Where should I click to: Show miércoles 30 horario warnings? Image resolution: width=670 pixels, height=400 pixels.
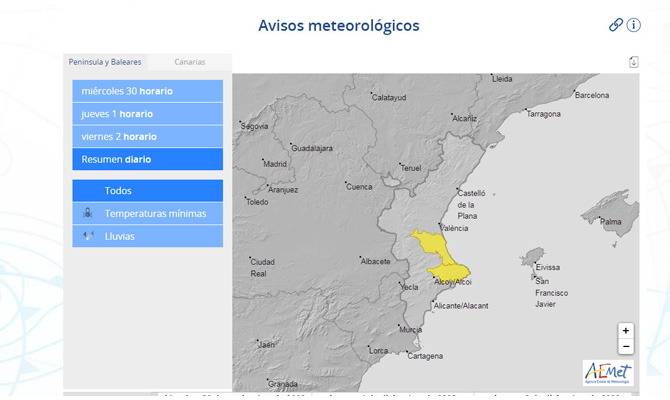tap(147, 91)
